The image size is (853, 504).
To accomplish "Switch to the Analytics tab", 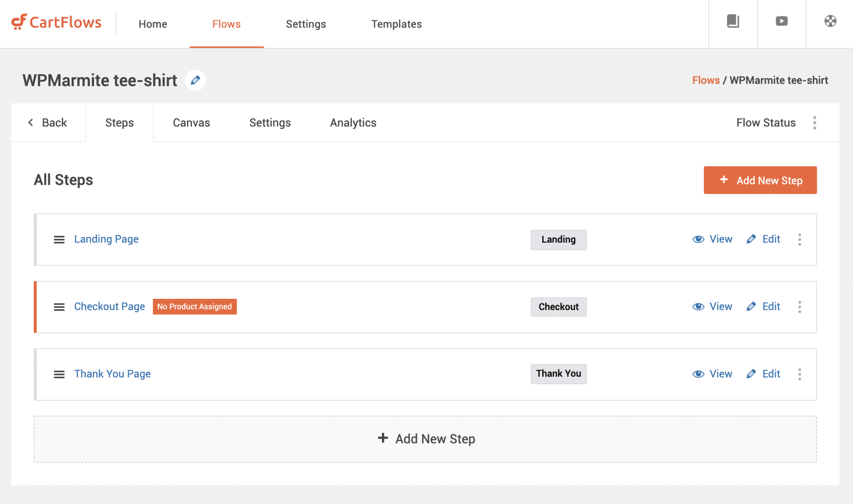I will (353, 123).
